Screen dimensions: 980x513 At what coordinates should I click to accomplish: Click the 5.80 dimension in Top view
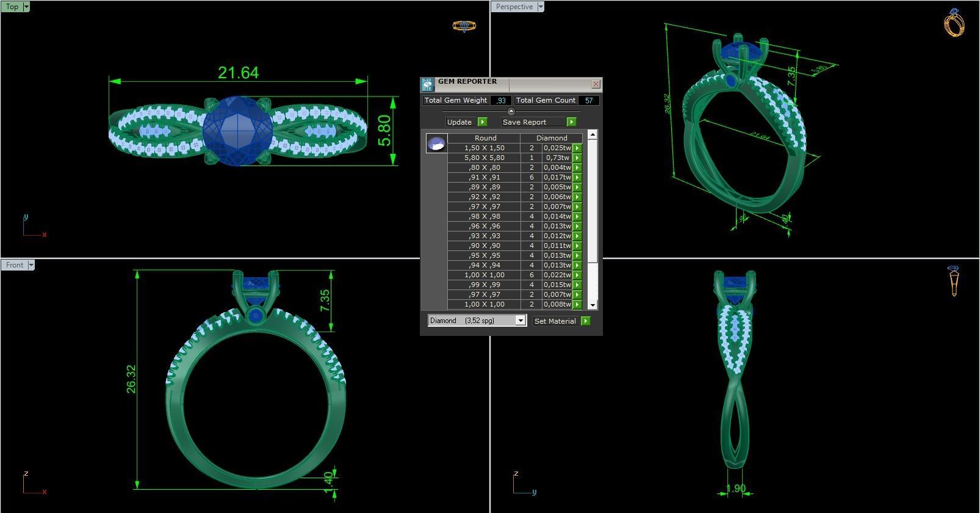tap(384, 131)
